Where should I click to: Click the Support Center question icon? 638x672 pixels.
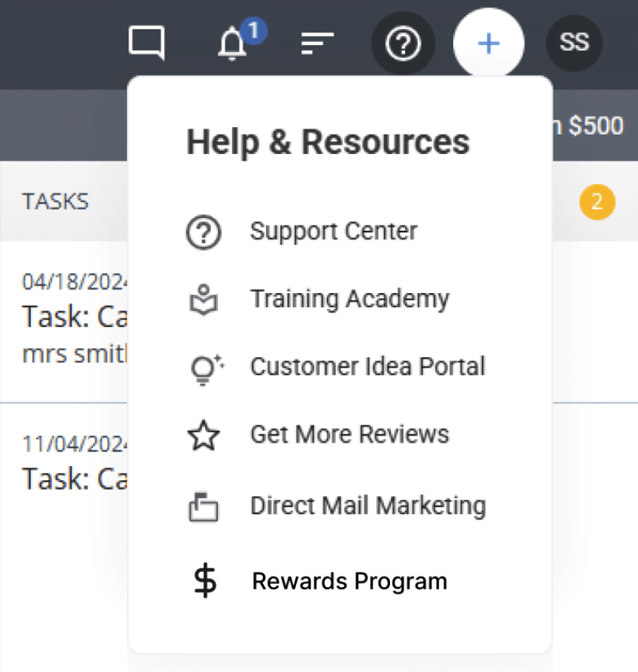pyautogui.click(x=203, y=232)
